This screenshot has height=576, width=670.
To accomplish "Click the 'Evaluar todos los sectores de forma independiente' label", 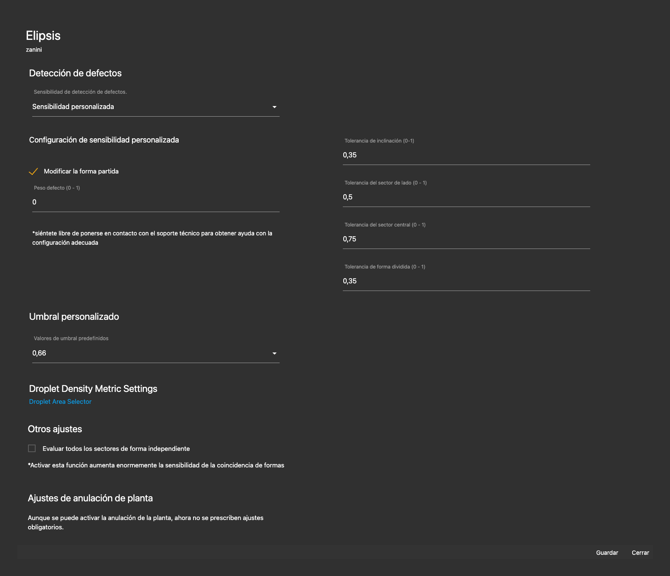I will (116, 449).
